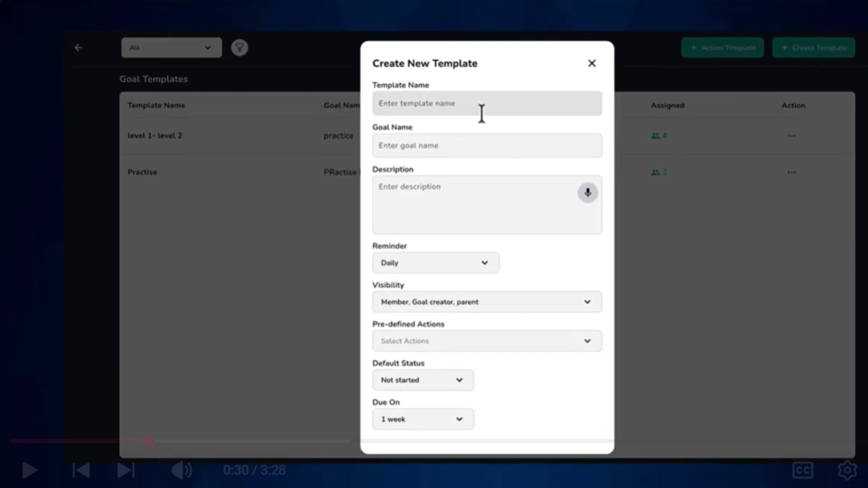The height and width of the screenshot is (488, 868).
Task: Open actions menu for level 1- level 2 row
Action: click(x=792, y=136)
